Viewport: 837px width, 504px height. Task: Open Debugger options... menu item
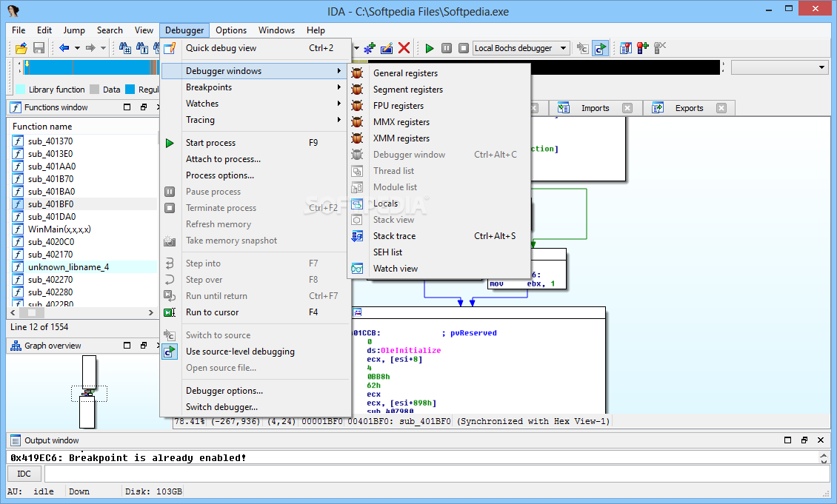255,391
